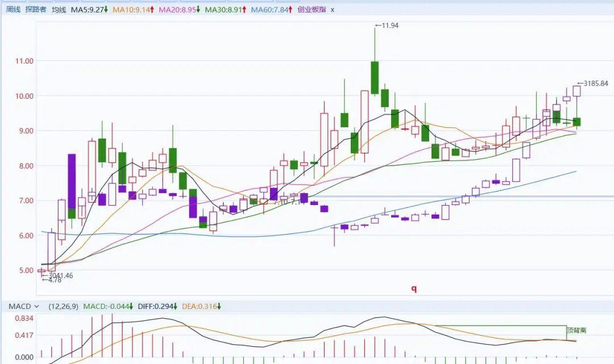Click the 创业板指 overlay label
The width and height of the screenshot is (614, 364).
(x=312, y=10)
